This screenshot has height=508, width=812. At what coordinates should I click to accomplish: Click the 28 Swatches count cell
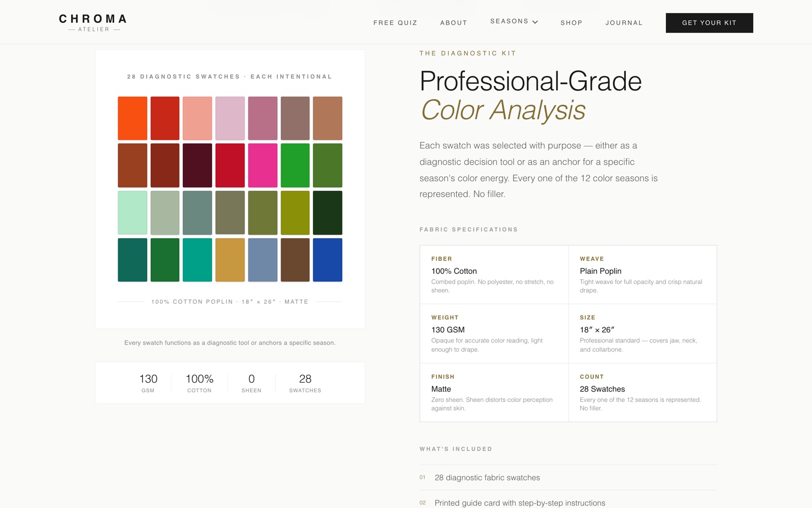(642, 393)
